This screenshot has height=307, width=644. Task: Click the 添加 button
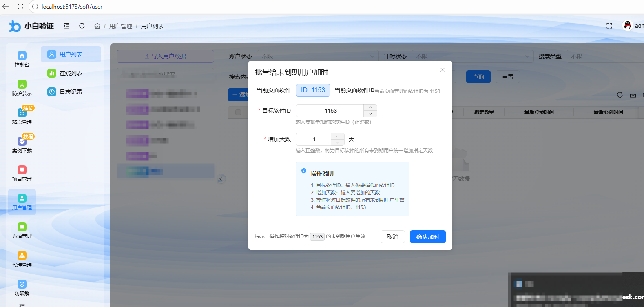pyautogui.click(x=238, y=95)
